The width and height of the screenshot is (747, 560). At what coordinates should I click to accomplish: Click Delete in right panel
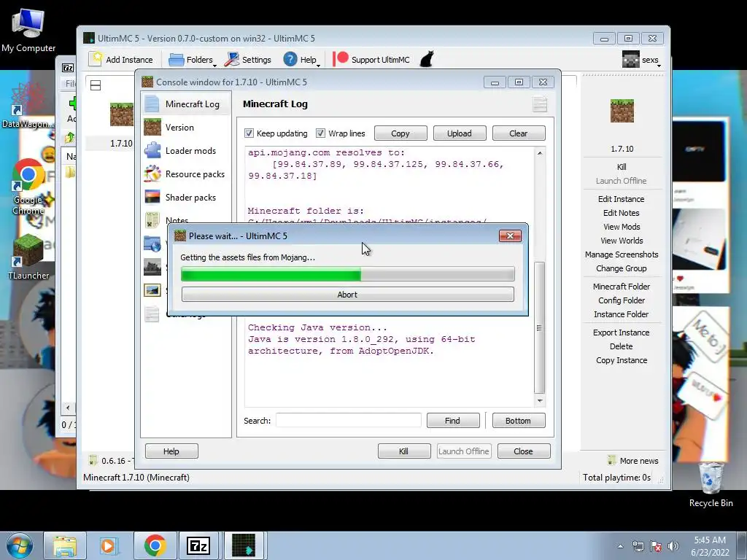click(622, 346)
